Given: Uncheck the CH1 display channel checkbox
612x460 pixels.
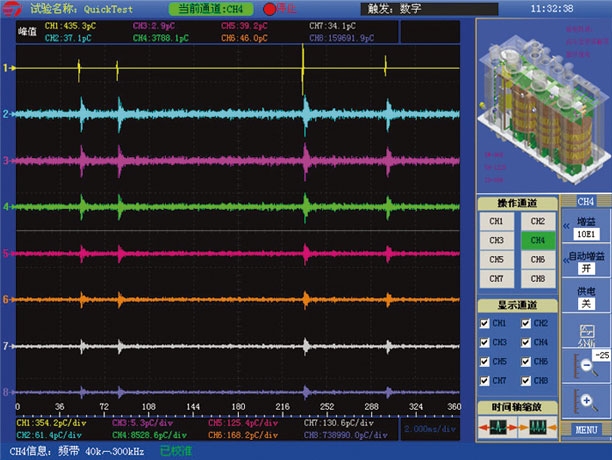Looking at the screenshot, I should point(486,324).
